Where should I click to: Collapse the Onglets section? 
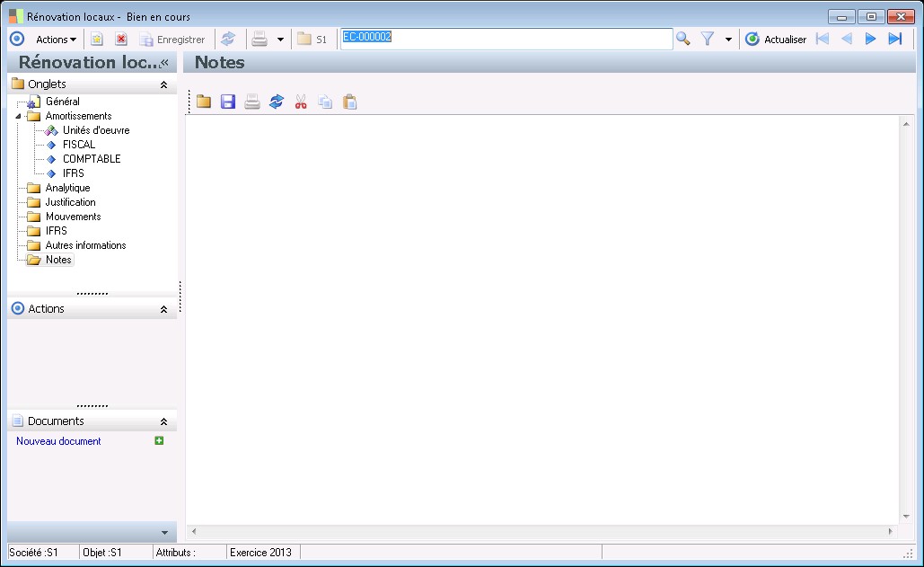pos(163,84)
